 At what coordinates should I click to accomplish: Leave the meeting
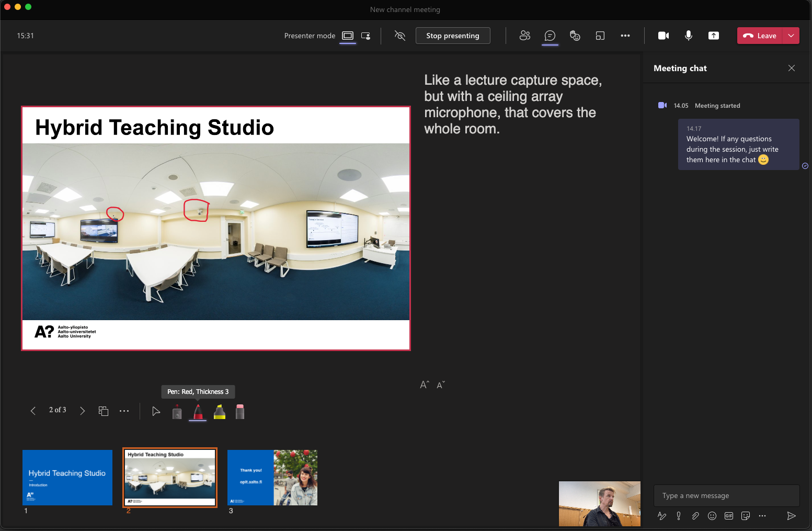click(760, 36)
